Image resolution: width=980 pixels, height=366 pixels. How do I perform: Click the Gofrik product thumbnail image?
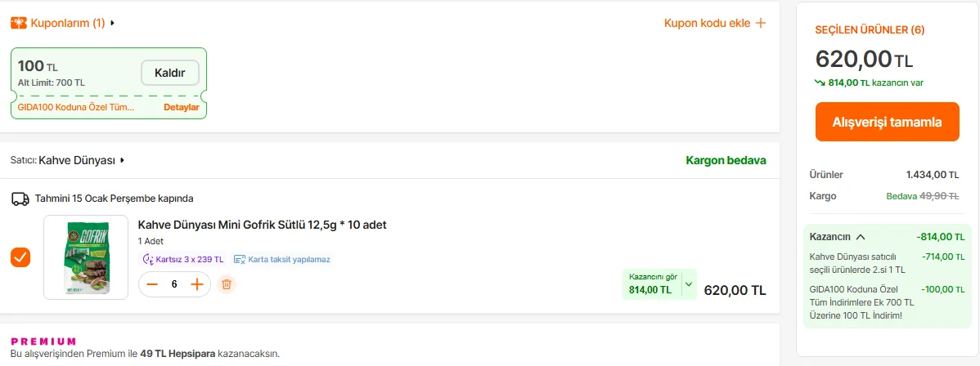tap(86, 257)
